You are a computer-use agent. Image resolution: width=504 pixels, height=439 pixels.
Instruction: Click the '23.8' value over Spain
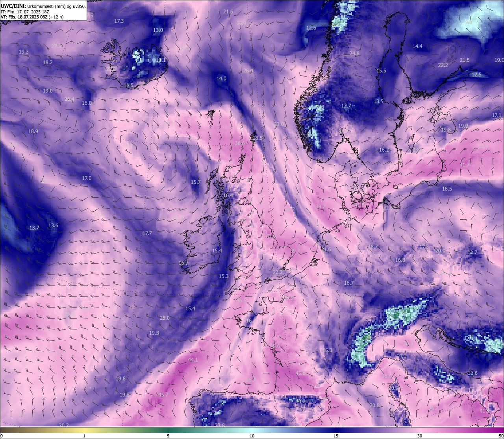point(220,425)
